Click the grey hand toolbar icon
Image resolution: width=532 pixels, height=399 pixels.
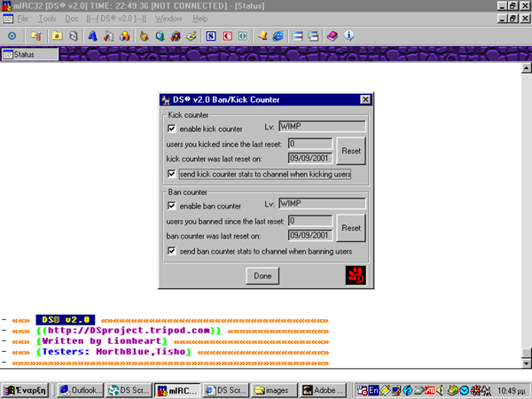(x=144, y=35)
